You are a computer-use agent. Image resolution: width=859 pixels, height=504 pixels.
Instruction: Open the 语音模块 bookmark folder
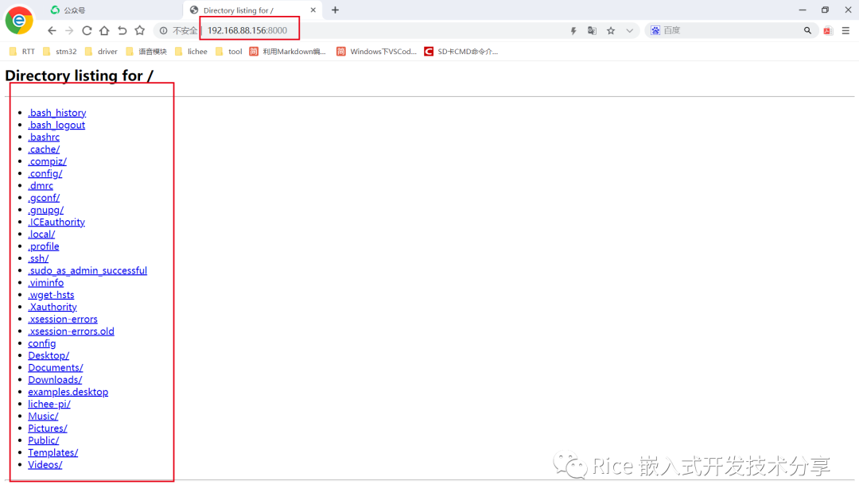click(x=146, y=52)
